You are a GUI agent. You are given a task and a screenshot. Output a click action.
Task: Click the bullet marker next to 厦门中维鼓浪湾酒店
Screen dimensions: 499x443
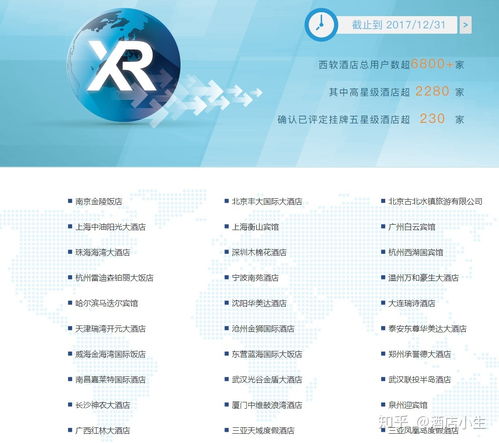click(x=227, y=405)
